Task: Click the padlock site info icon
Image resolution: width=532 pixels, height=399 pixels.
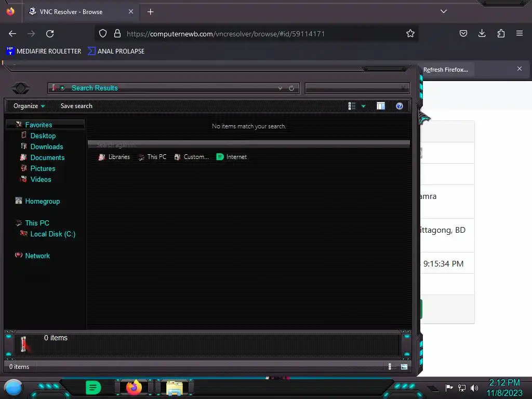Action: (117, 34)
